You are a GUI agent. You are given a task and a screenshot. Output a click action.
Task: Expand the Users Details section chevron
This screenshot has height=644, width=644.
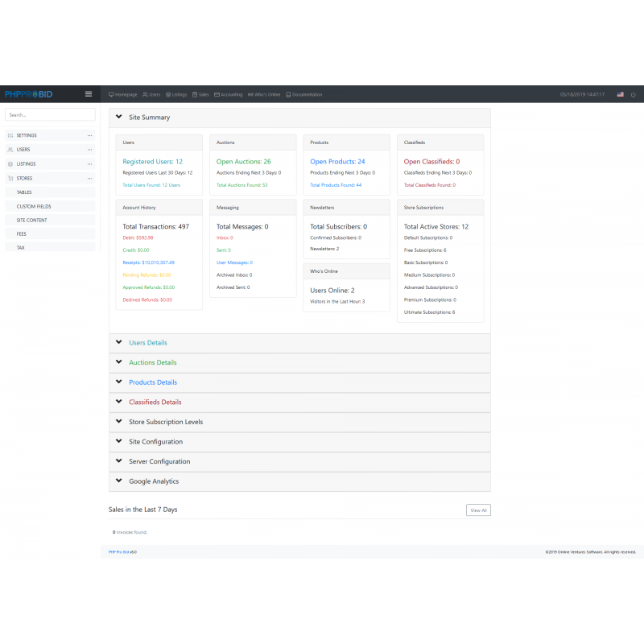118,342
